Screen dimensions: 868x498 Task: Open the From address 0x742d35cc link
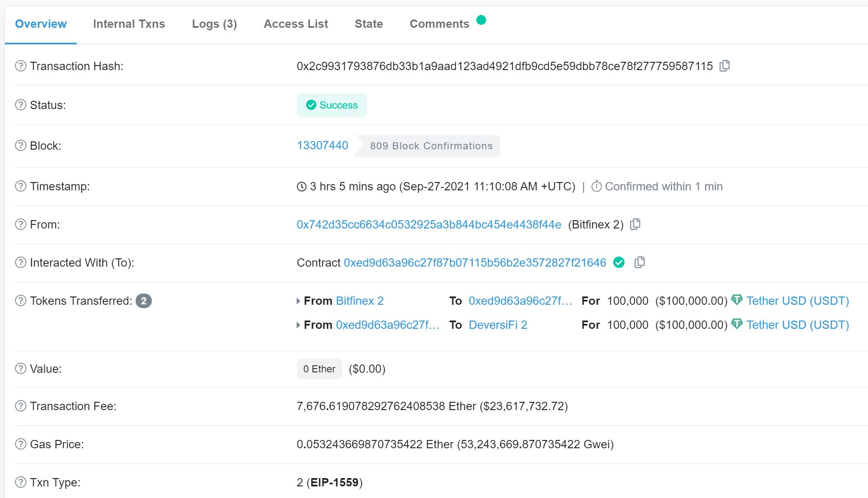(429, 224)
